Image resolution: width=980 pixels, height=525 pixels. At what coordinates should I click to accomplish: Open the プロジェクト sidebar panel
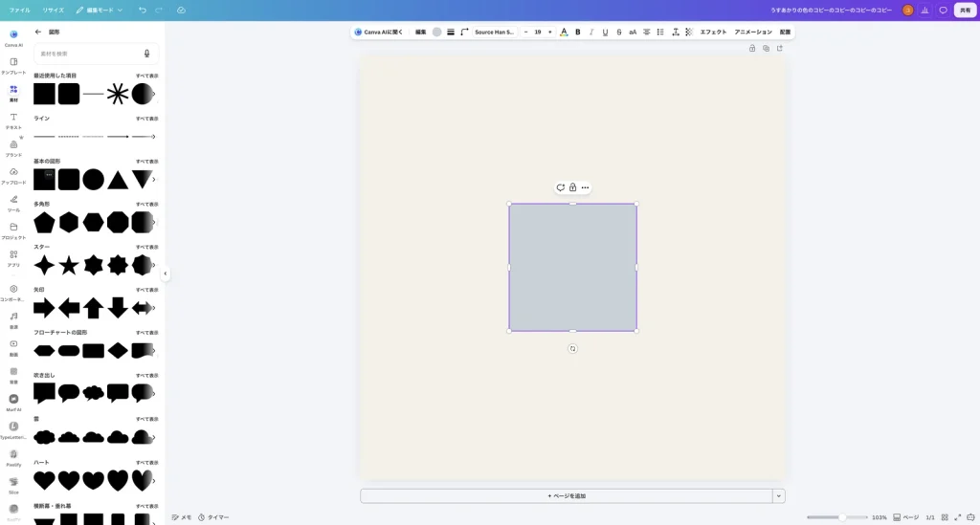(x=13, y=230)
